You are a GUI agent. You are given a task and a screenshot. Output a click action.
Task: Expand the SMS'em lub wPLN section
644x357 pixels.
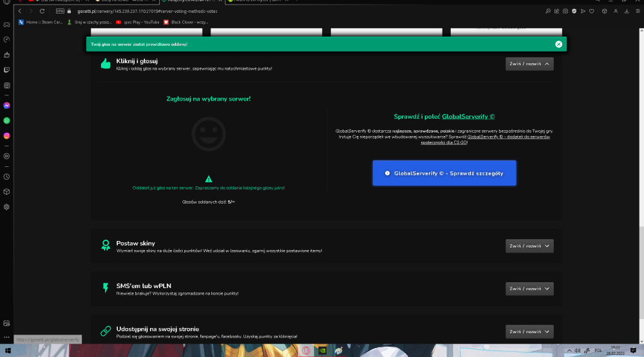(x=529, y=289)
